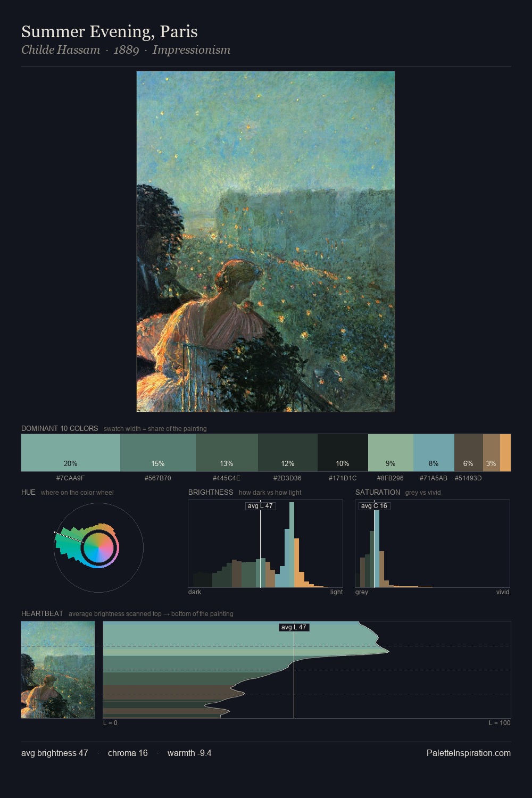Click 'avg L 47' tag in Heartbeat chart
This screenshot has width=532, height=798.
294,627
